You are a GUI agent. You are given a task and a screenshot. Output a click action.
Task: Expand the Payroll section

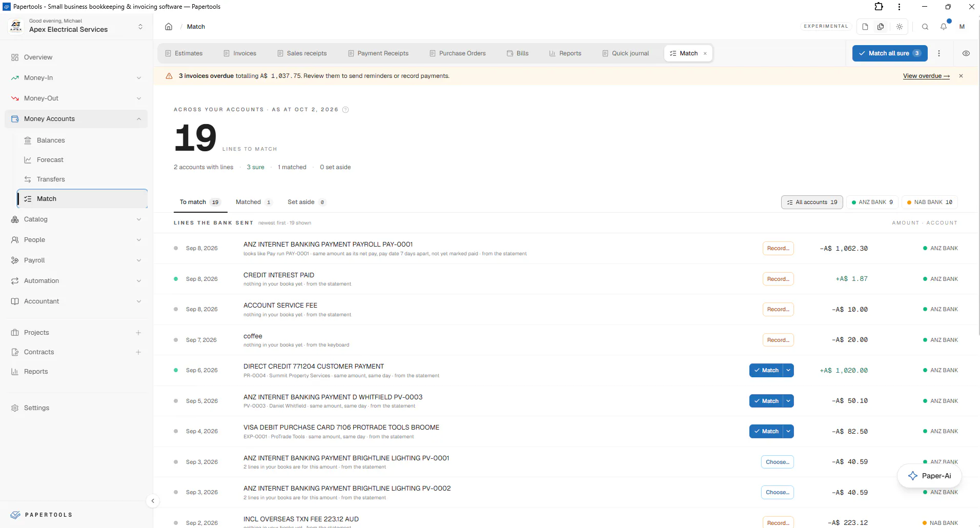tap(76, 260)
